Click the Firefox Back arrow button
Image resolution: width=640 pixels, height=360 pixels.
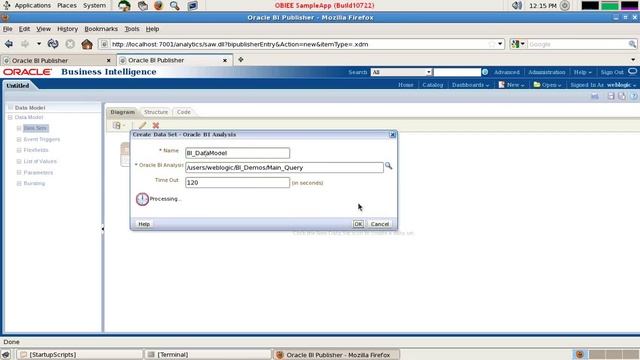[9, 44]
